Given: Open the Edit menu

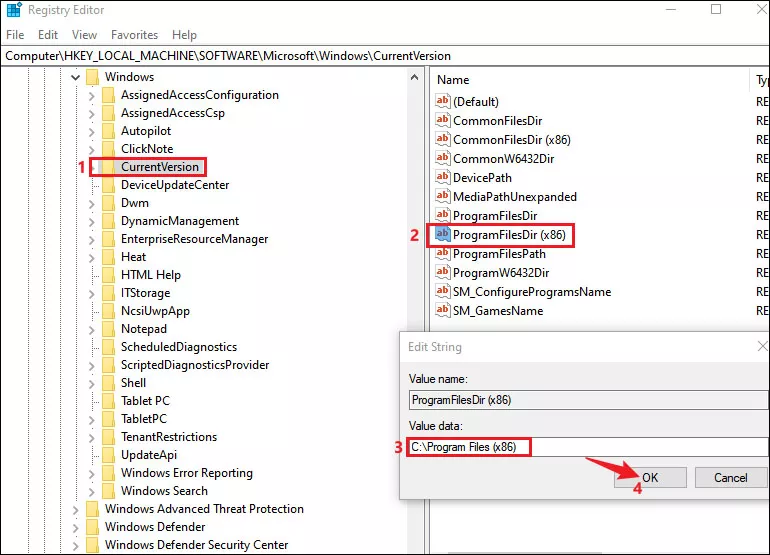Looking at the screenshot, I should 48,35.
